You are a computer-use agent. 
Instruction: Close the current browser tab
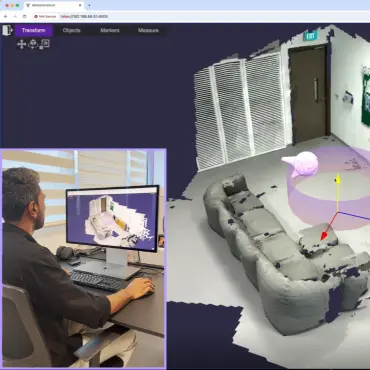point(80,5)
